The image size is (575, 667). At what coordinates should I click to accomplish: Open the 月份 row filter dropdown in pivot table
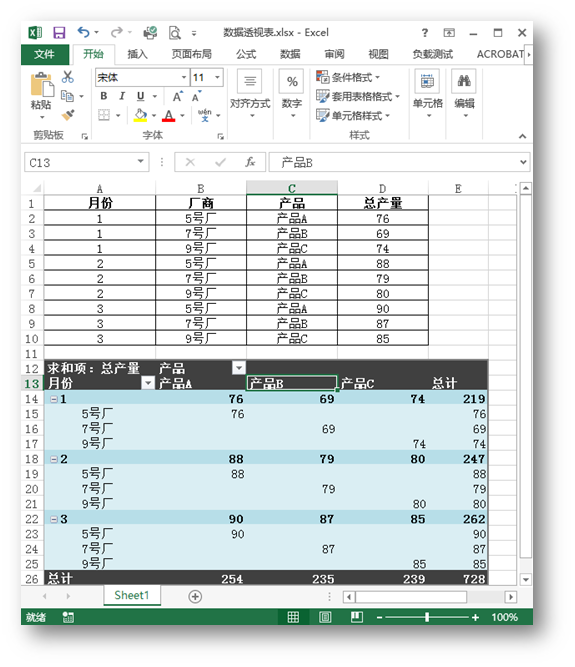click(x=148, y=383)
